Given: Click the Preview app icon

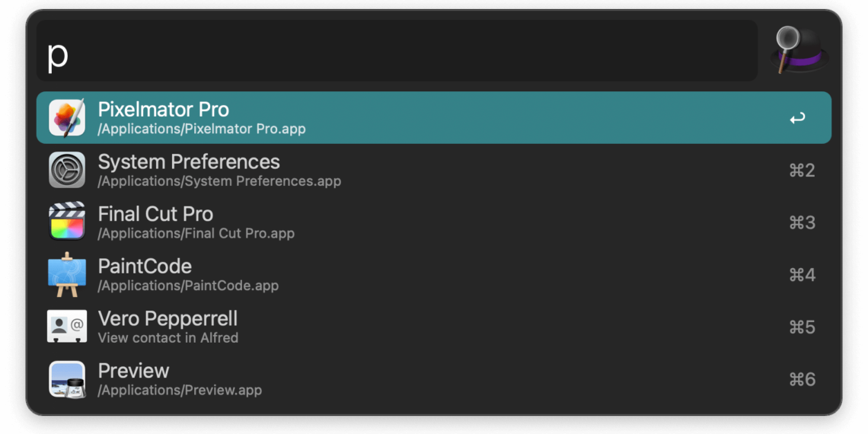Looking at the screenshot, I should pos(67,379).
